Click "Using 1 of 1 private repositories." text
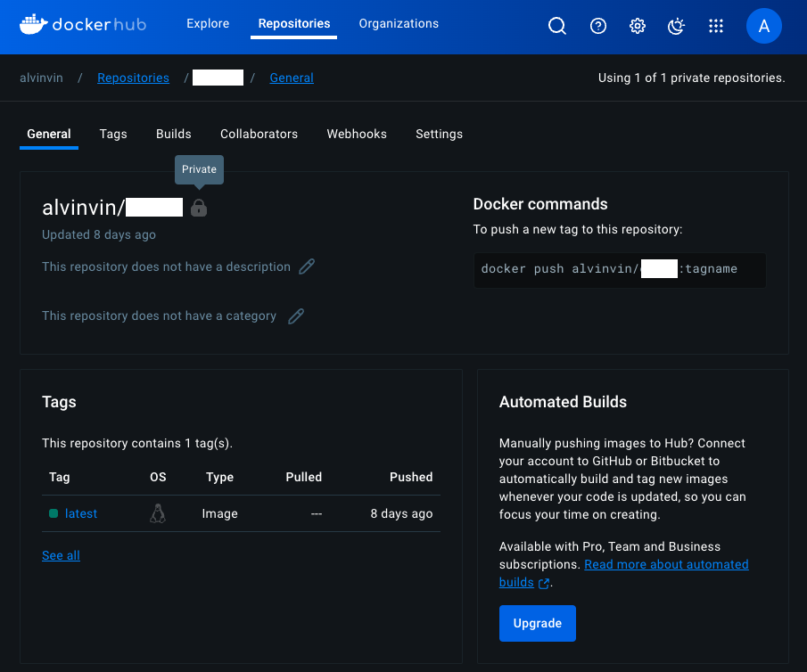This screenshot has width=807, height=672. [692, 78]
